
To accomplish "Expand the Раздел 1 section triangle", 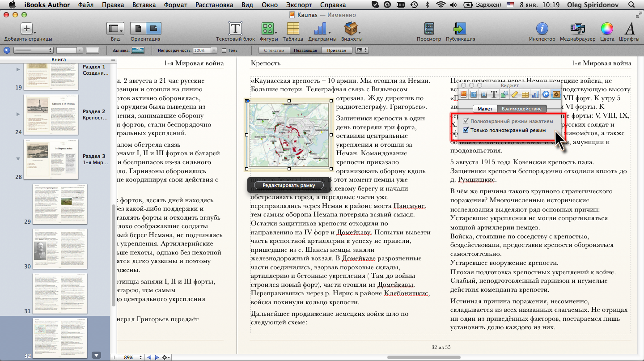I will [18, 69].
